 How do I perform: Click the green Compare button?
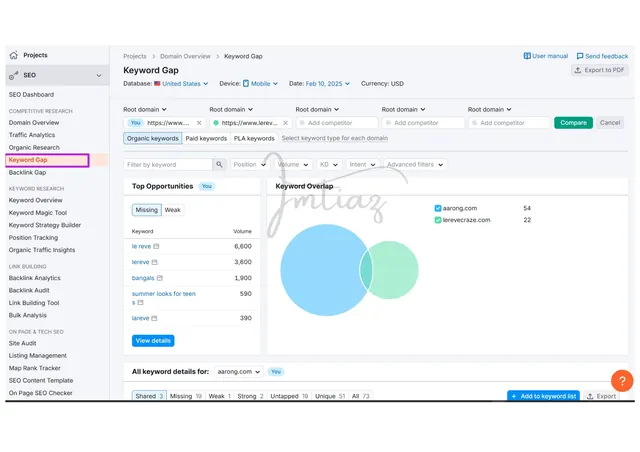coord(573,123)
